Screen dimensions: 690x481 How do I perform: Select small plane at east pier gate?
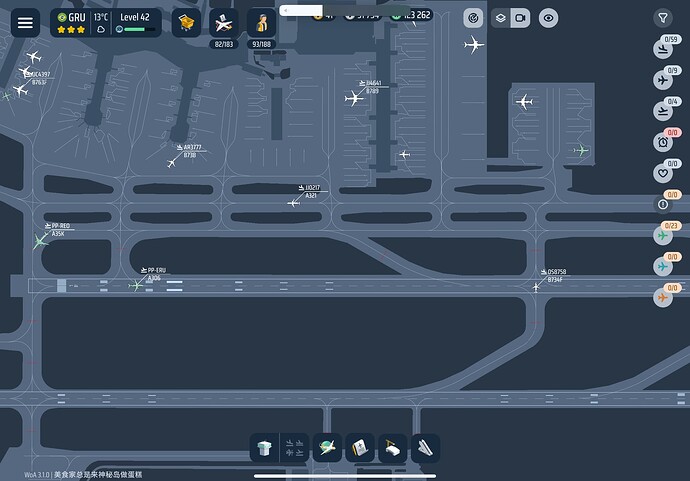click(404, 154)
